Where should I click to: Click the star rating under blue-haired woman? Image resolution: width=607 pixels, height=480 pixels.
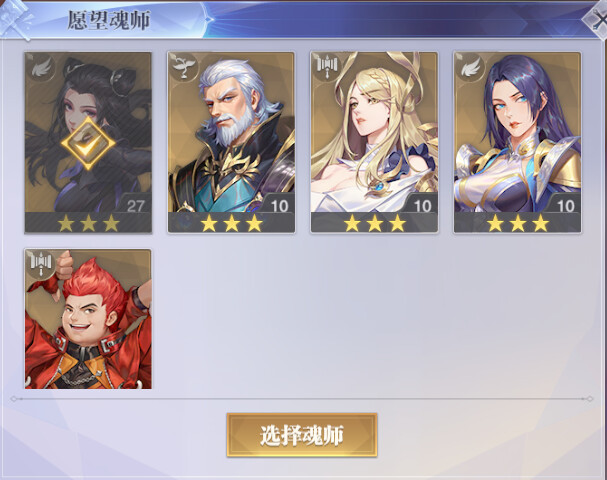(518, 223)
